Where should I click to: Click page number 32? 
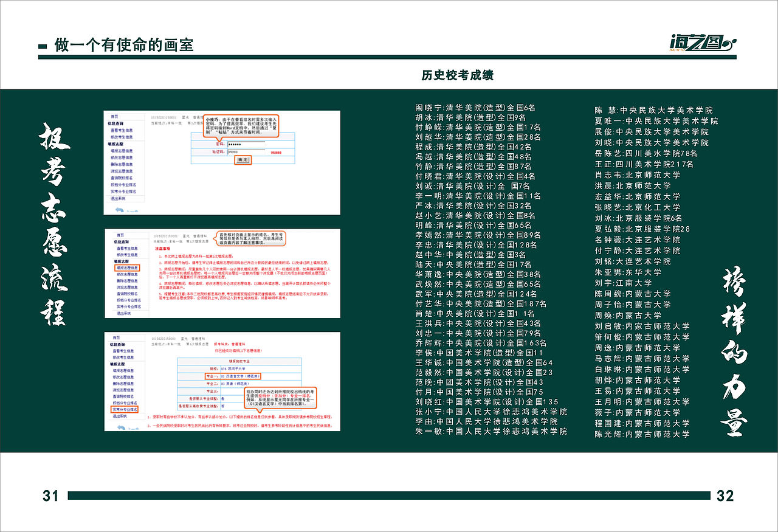pos(725,496)
